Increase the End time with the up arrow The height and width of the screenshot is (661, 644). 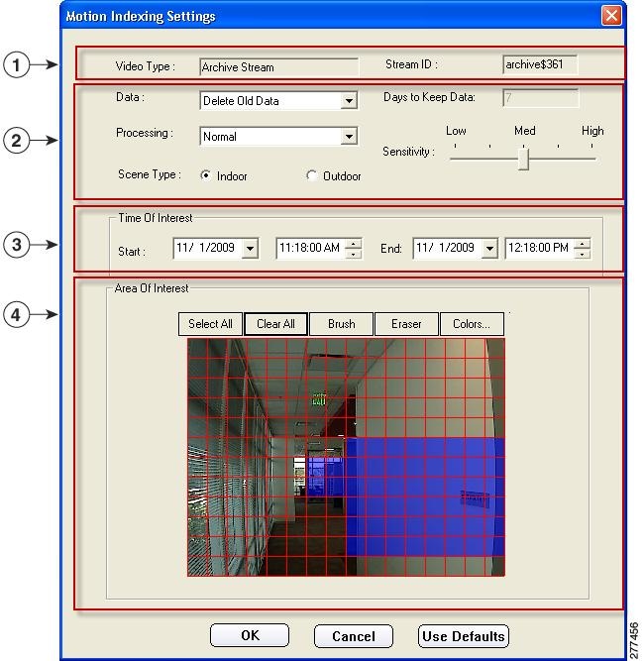click(x=583, y=244)
